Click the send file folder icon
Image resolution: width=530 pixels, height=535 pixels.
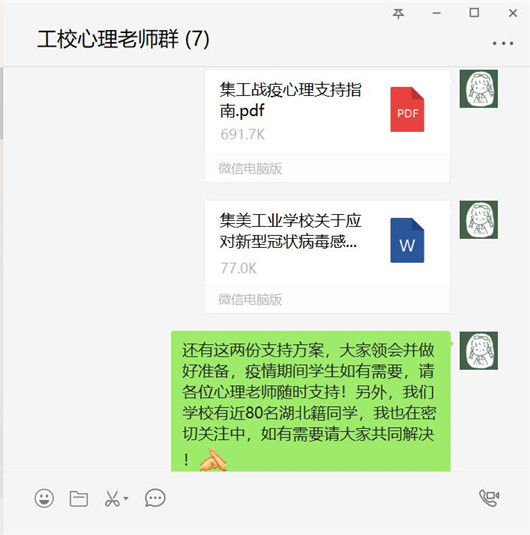pos(79,498)
